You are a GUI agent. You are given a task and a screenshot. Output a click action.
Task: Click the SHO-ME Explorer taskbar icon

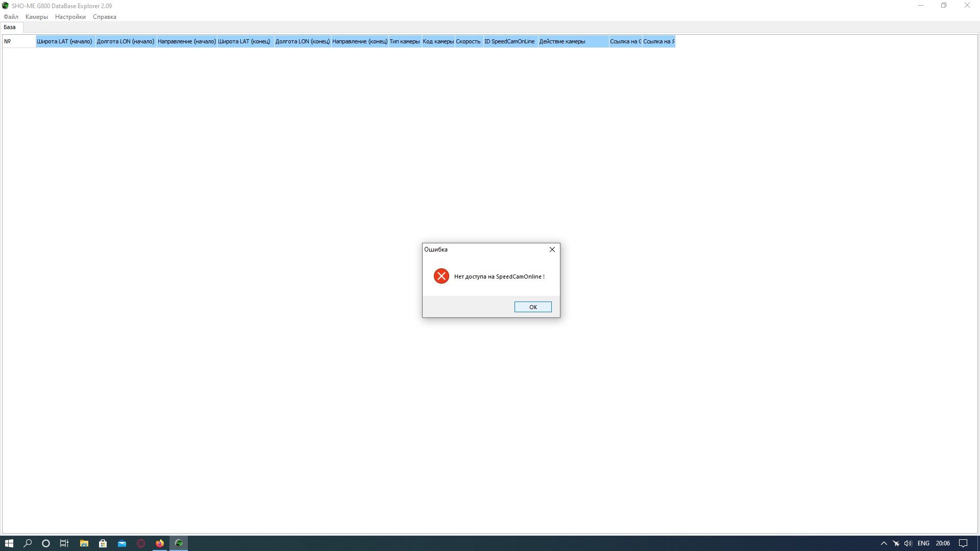tap(179, 543)
